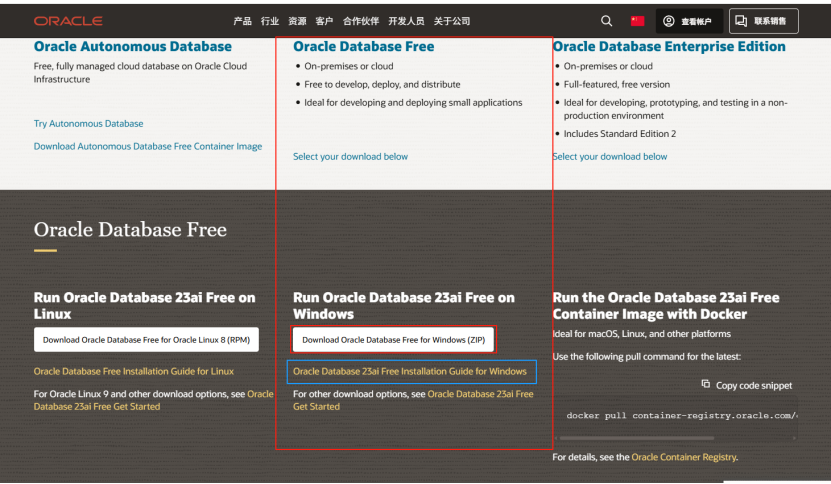Click the China flag country selector
This screenshot has height=484, width=831.
point(637,21)
